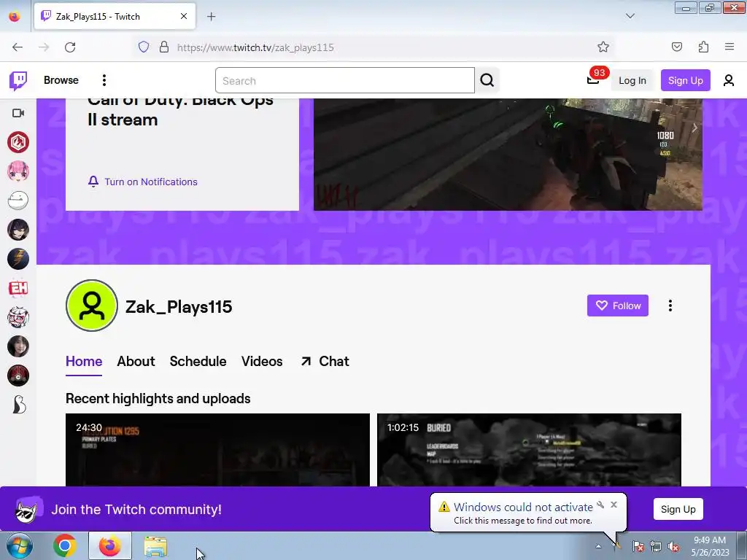
Task: Open the taskbar clock showing 9:49 AM
Action: [710, 546]
